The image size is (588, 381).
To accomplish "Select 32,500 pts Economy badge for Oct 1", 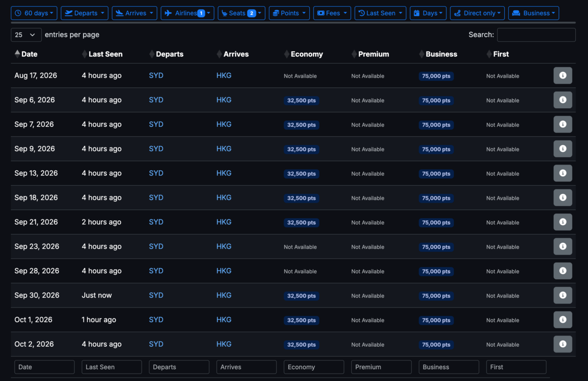I will (x=301, y=320).
